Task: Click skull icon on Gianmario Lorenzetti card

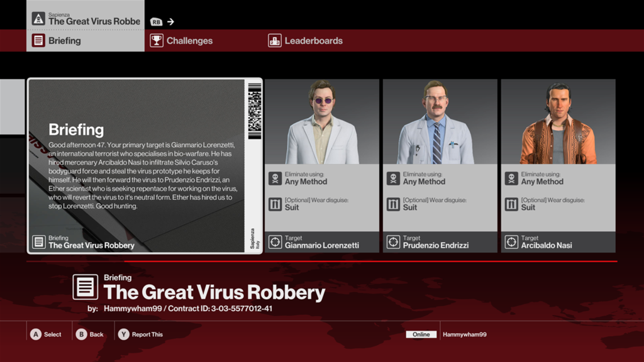Action: (x=275, y=178)
